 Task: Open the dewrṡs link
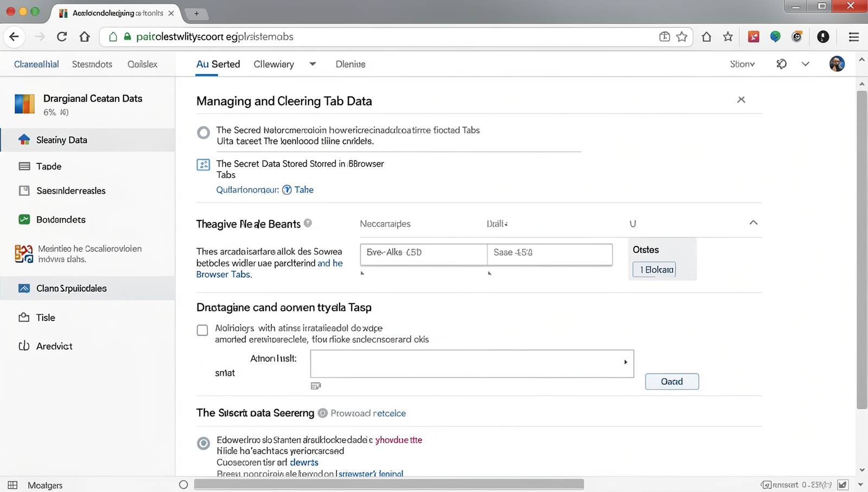tap(304, 462)
